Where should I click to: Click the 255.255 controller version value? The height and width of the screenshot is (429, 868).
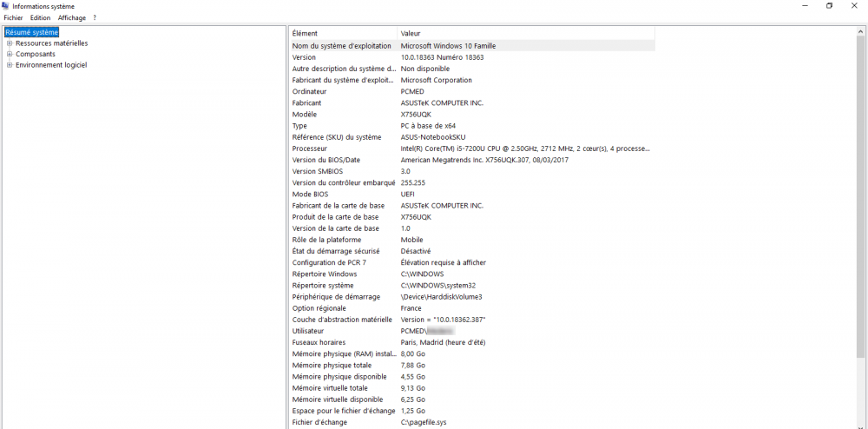pos(412,182)
